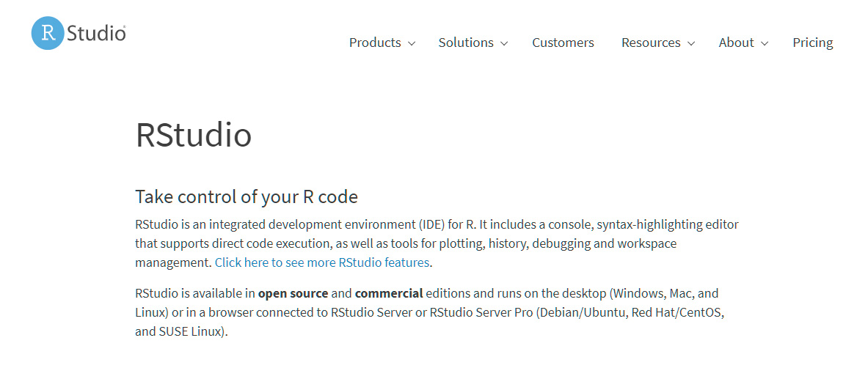Image resolution: width=868 pixels, height=368 pixels.
Task: Open the Solutions menu
Action: (466, 43)
